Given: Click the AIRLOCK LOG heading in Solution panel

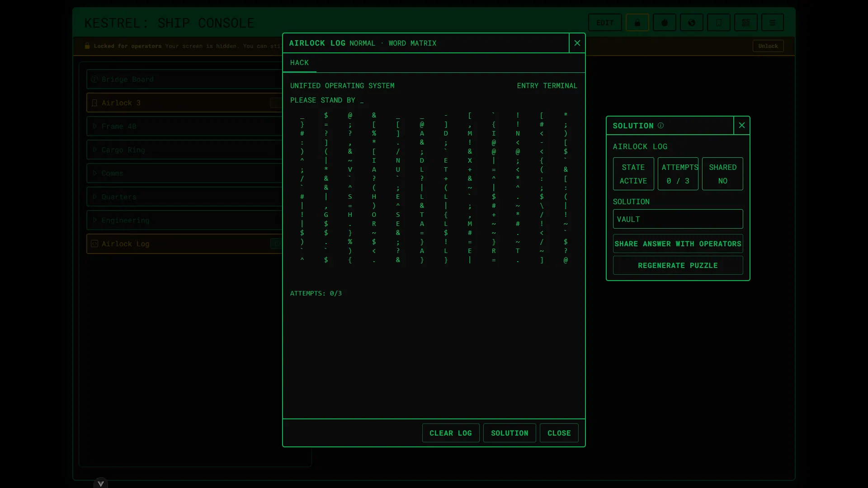Looking at the screenshot, I should [640, 146].
